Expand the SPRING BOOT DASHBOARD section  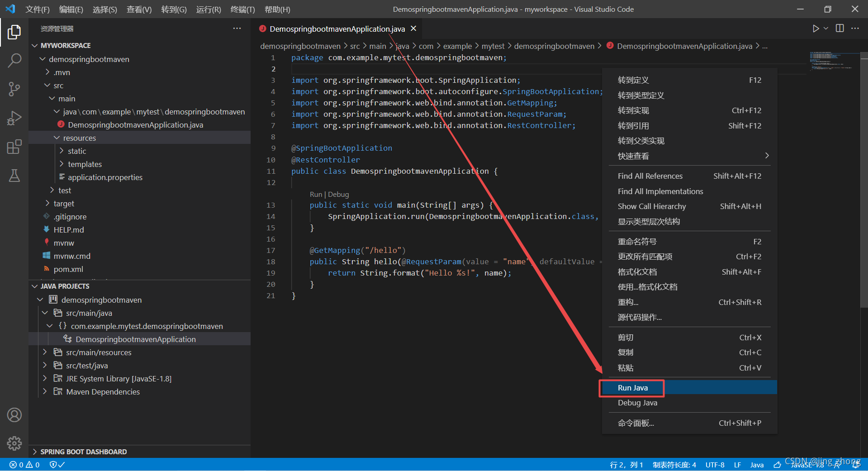tap(35, 452)
